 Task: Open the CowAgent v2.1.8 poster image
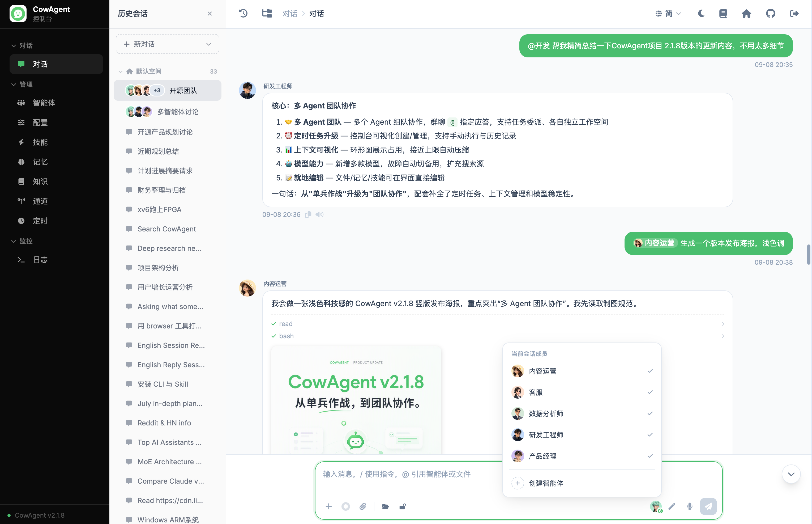356,400
